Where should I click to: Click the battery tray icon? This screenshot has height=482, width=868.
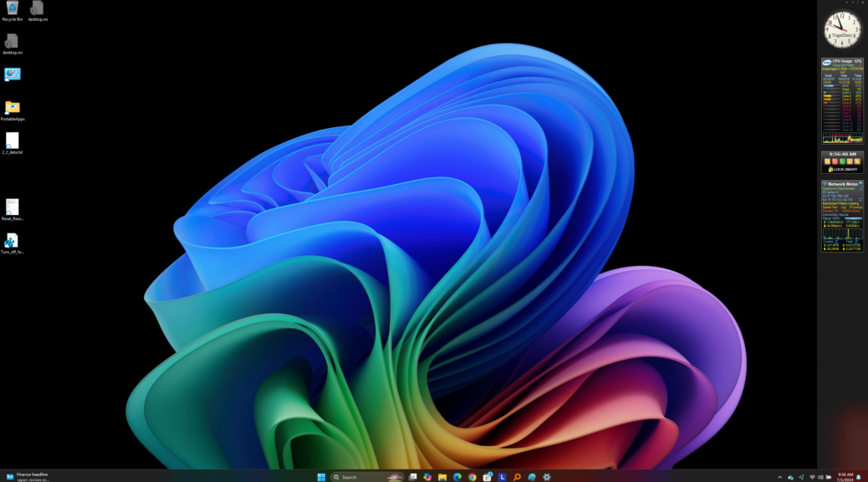[829, 477]
